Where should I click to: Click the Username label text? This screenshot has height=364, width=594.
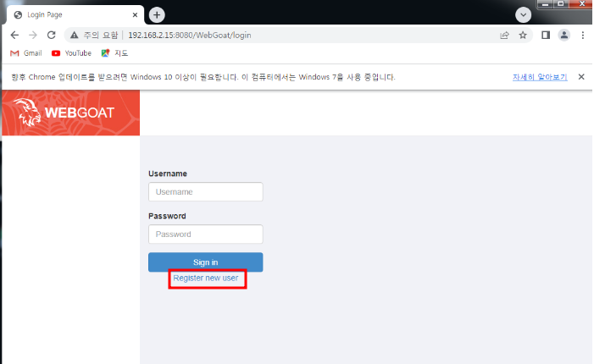point(168,174)
